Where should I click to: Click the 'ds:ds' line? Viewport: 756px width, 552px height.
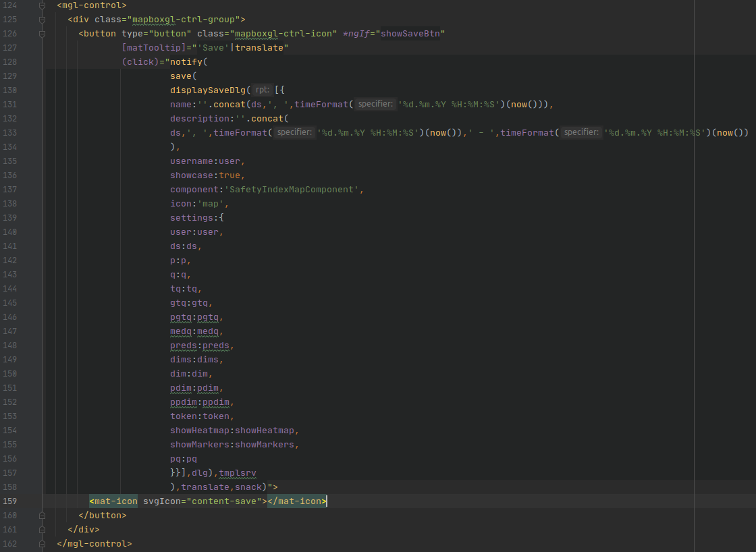tap(186, 246)
